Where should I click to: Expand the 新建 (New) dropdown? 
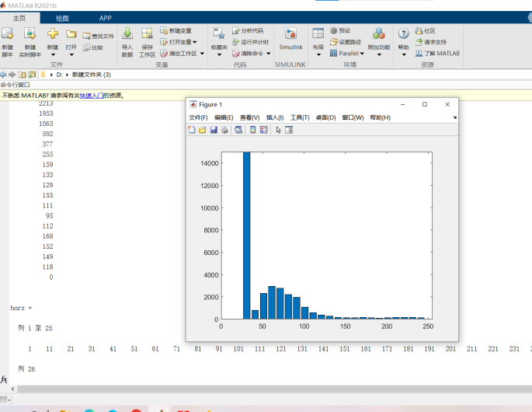click(x=53, y=54)
